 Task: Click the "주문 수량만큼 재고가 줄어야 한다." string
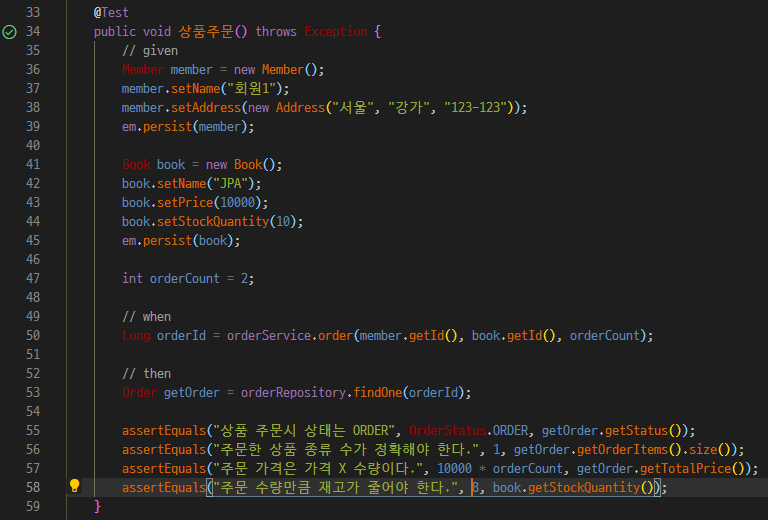pyautogui.click(x=335, y=487)
